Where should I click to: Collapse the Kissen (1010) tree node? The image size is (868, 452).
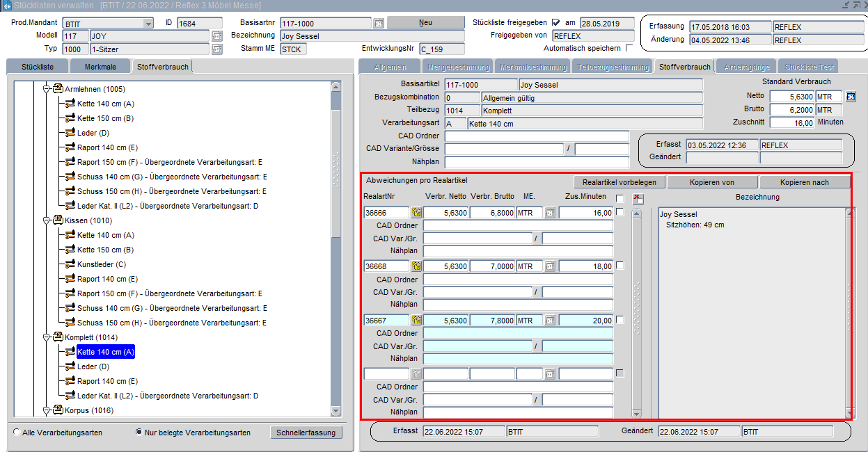click(47, 220)
